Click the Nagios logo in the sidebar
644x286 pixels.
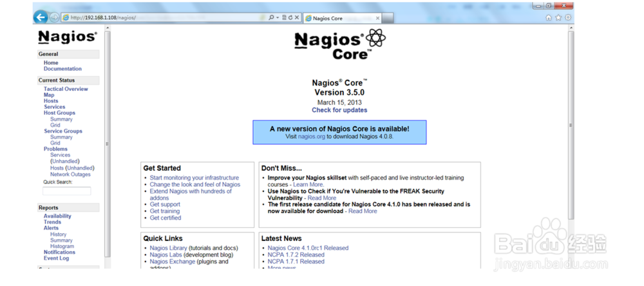68,37
